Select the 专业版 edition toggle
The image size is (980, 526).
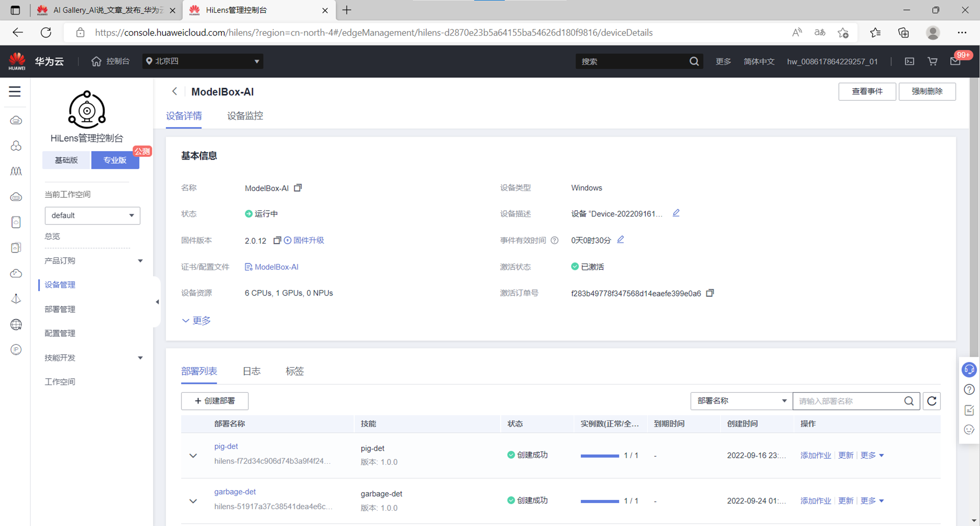(115, 160)
